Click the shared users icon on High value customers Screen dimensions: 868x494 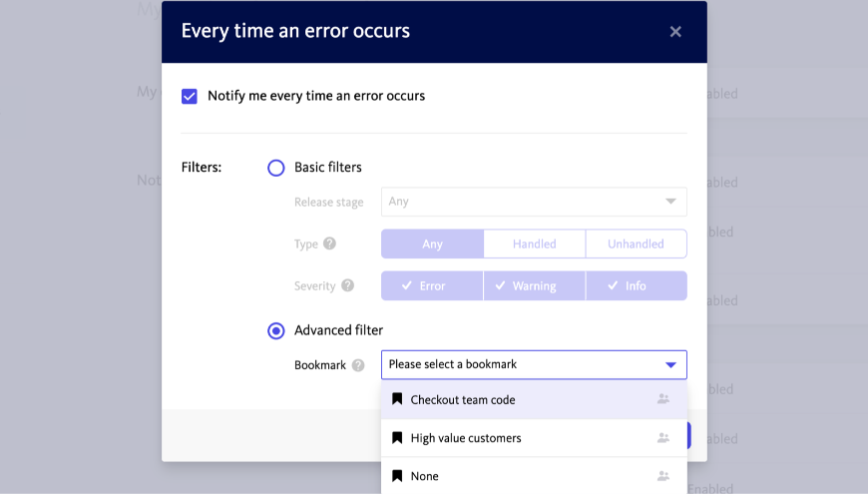pos(663,438)
